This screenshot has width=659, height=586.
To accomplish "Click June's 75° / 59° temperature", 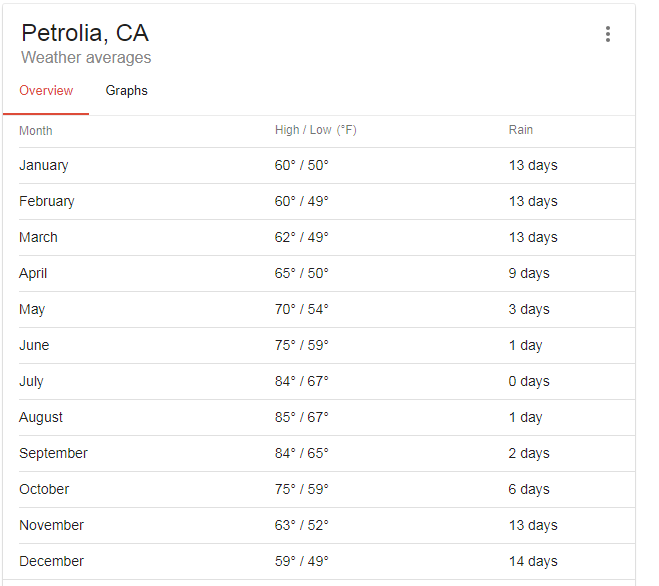I will click(x=301, y=345).
